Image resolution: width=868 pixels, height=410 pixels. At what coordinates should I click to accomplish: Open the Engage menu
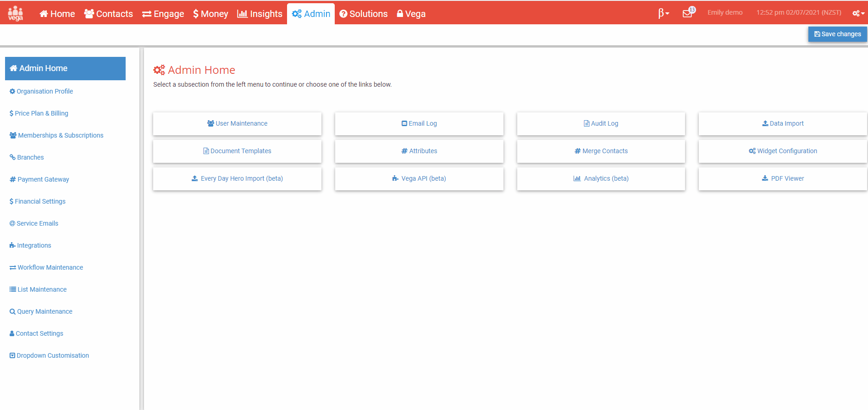[x=163, y=14]
